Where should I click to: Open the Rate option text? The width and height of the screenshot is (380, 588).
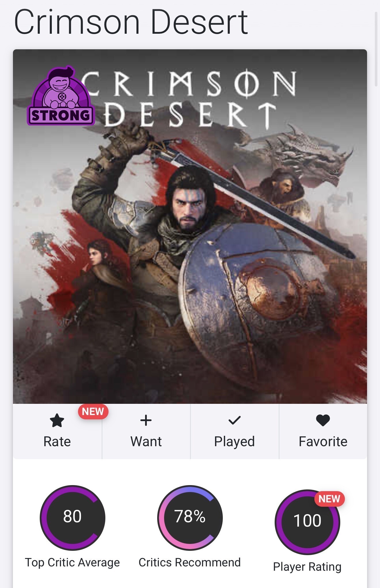pos(57,442)
